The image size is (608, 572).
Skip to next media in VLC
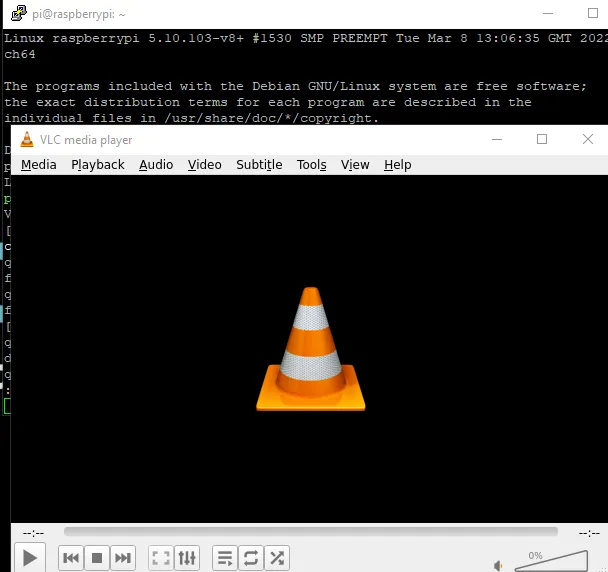(123, 558)
